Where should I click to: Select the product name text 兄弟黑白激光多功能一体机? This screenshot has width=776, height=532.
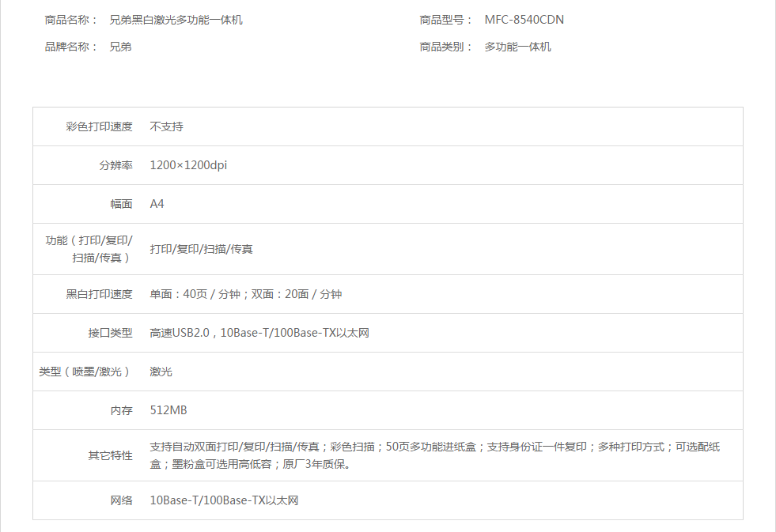pyautogui.click(x=176, y=20)
